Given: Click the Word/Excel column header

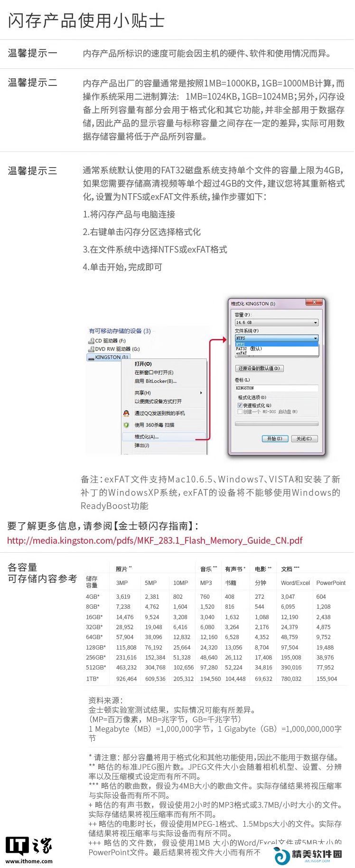Looking at the screenshot, I should 295,583.
